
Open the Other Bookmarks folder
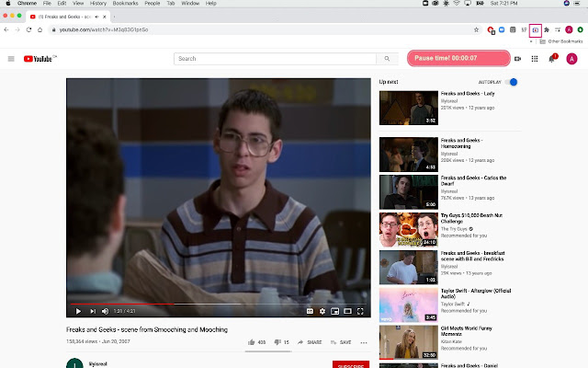pos(561,41)
